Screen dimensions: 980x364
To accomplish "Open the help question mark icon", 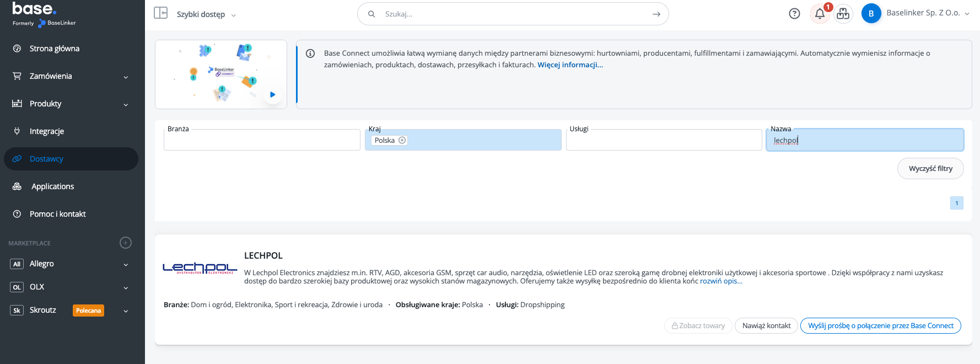I will click(794, 14).
